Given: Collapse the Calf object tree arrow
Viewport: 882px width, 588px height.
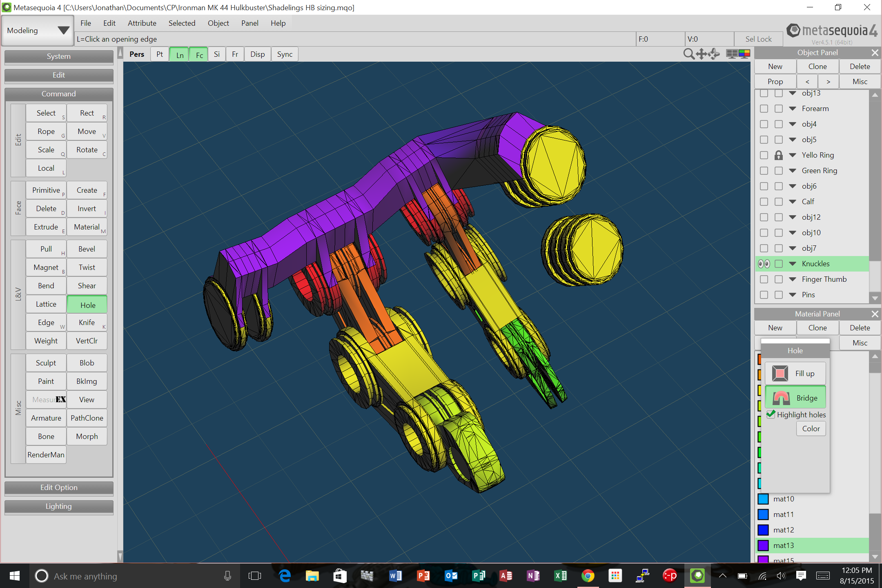Looking at the screenshot, I should [x=793, y=202].
